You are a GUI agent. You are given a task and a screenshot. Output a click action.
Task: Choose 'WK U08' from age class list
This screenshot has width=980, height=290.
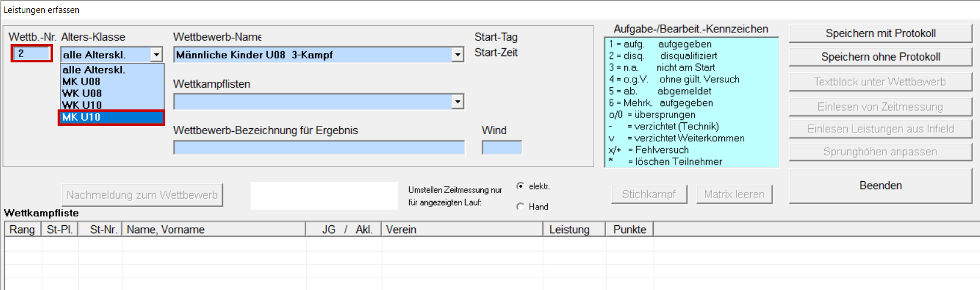[x=111, y=94]
